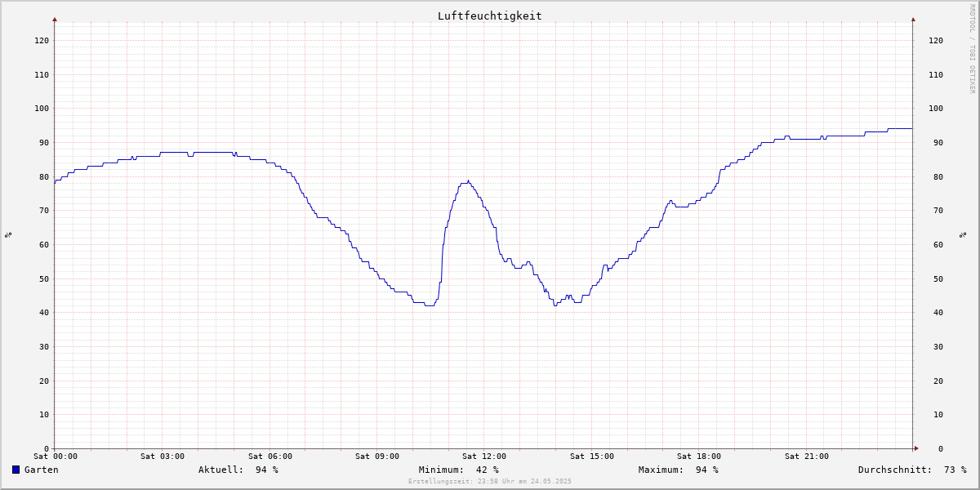This screenshot has width=980, height=490.
Task: Select the Garten legend label
Action: pyautogui.click(x=41, y=470)
